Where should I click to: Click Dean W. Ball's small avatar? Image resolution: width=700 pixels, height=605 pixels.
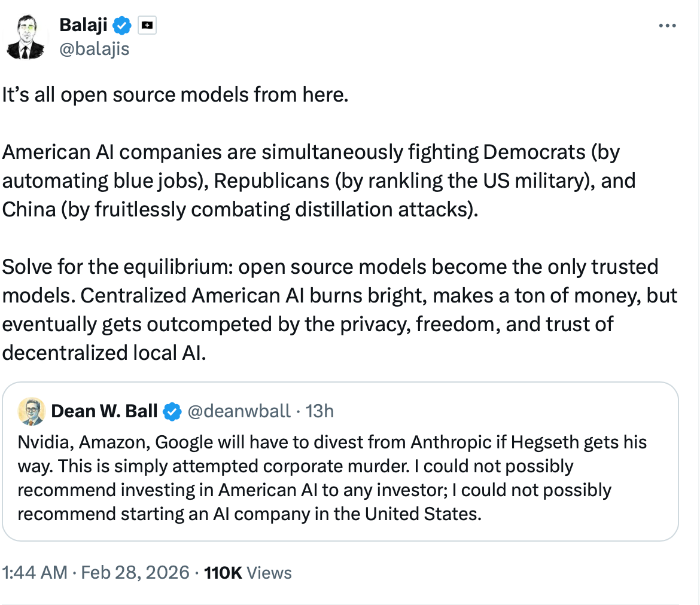(x=32, y=411)
